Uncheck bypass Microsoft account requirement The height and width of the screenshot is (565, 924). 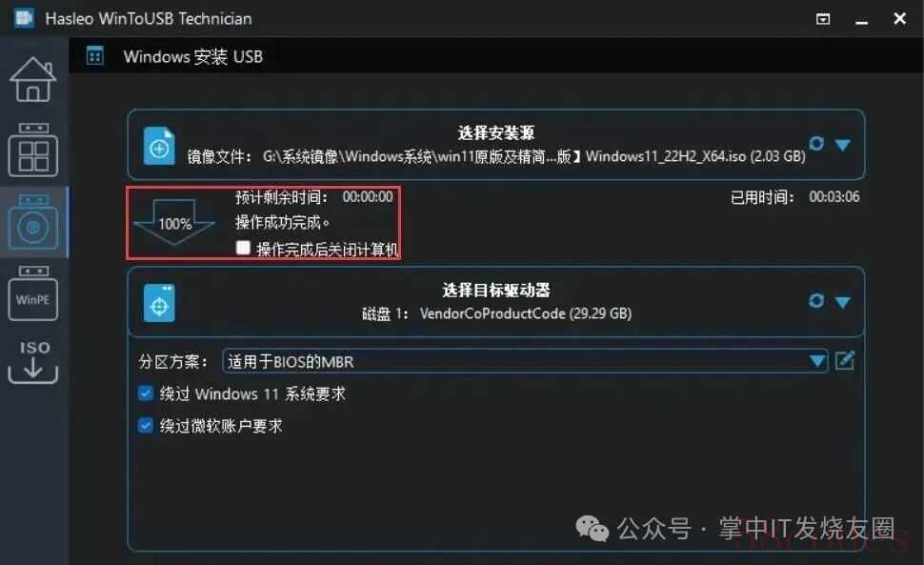(145, 425)
